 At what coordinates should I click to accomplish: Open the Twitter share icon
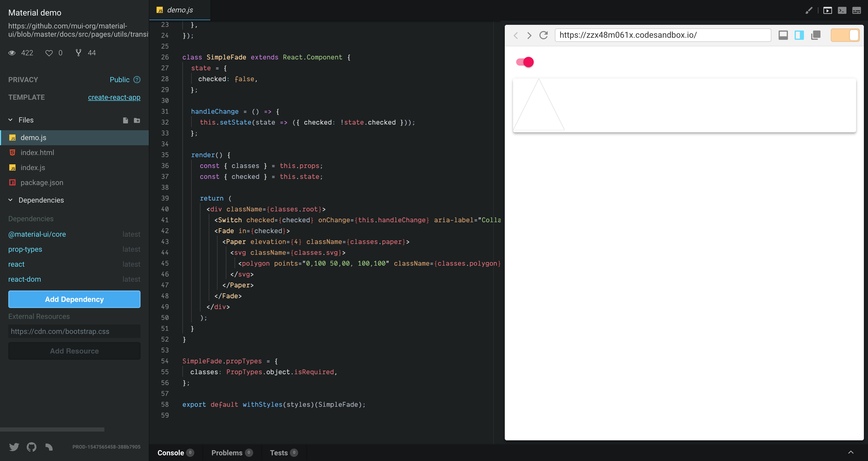(x=14, y=447)
